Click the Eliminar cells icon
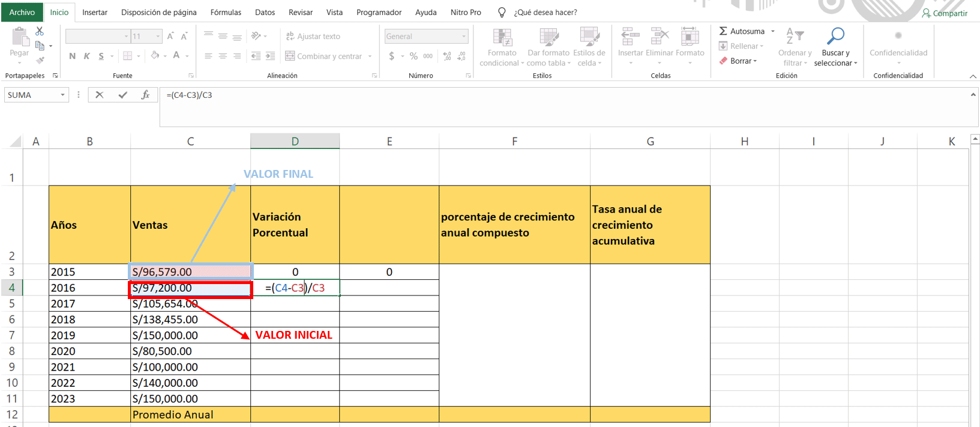Screen dimensions: 980x427 click(x=660, y=37)
